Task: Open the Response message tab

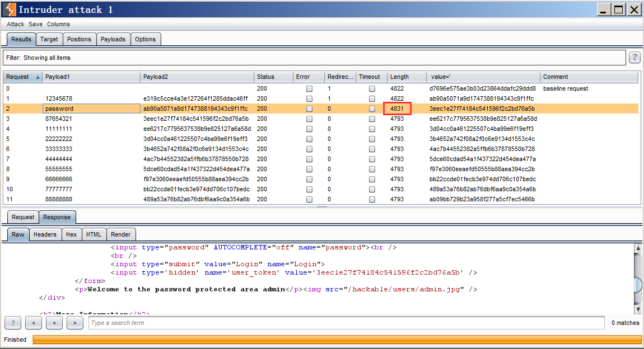Action: 57,218
